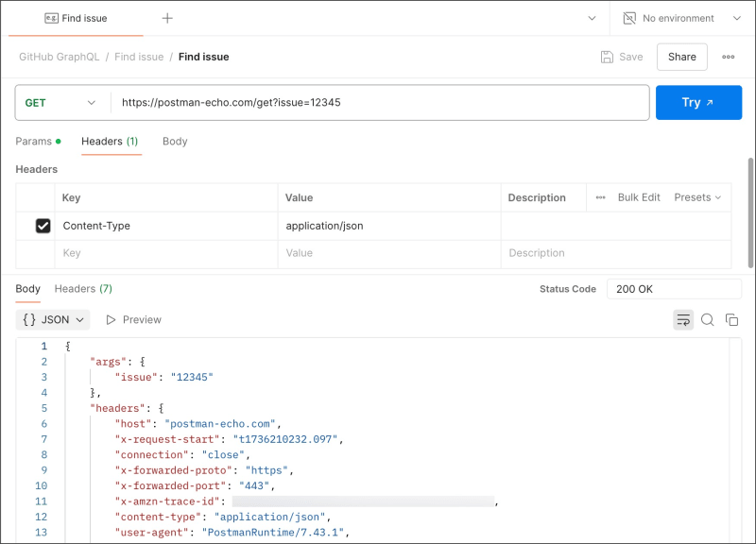Open the GET method dropdown

click(60, 102)
